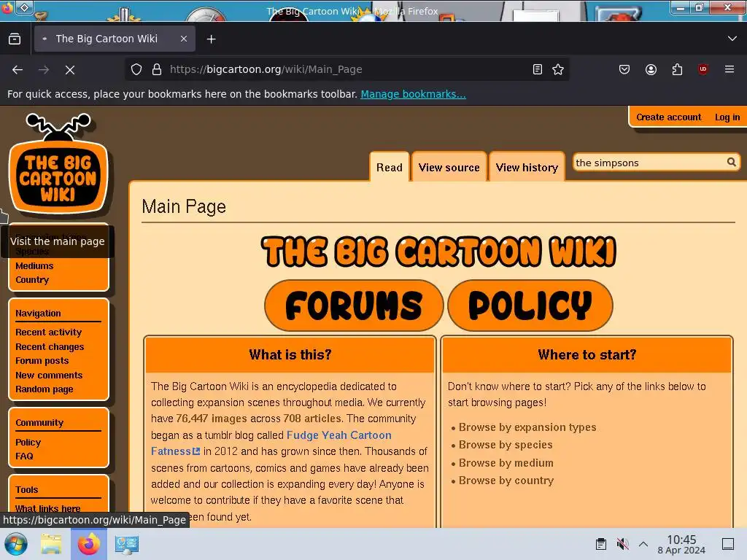Expand the hidden tray icons arrow
Image resolution: width=747 pixels, height=560 pixels.
[x=643, y=544]
